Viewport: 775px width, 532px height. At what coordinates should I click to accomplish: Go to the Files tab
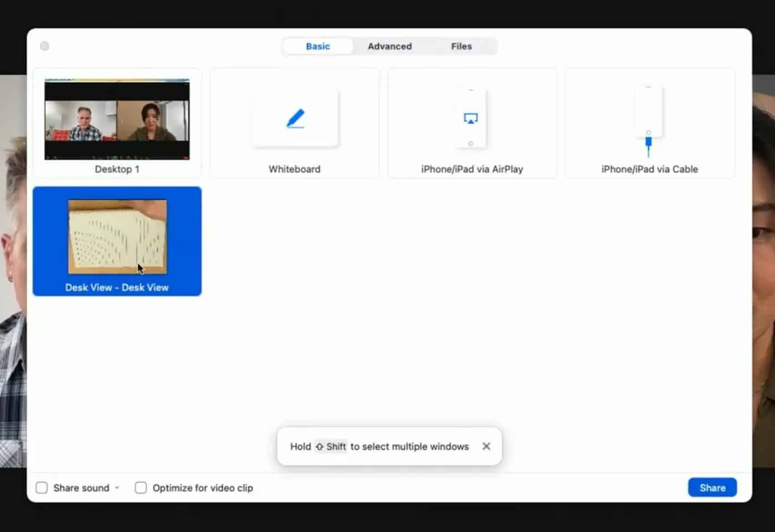tap(461, 47)
